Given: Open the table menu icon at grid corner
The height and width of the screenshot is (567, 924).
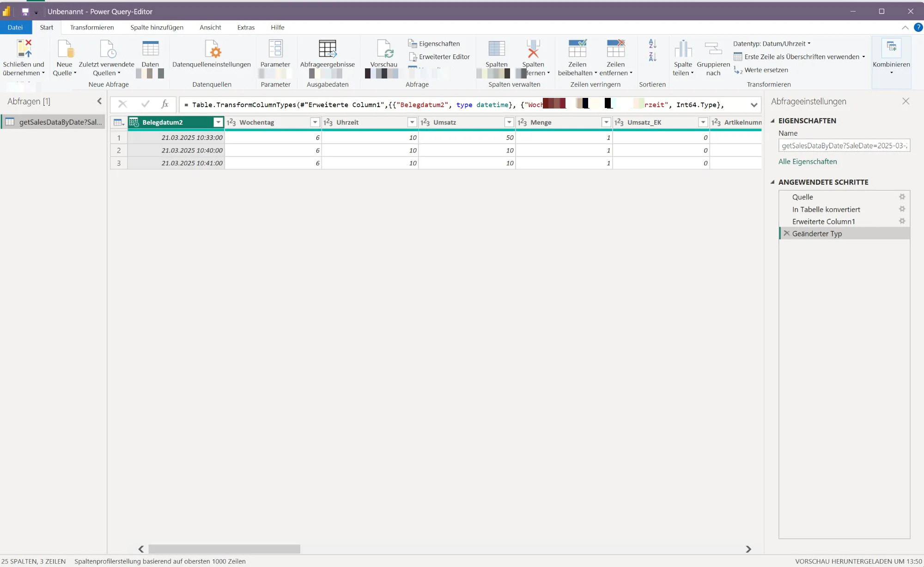Looking at the screenshot, I should (x=119, y=122).
